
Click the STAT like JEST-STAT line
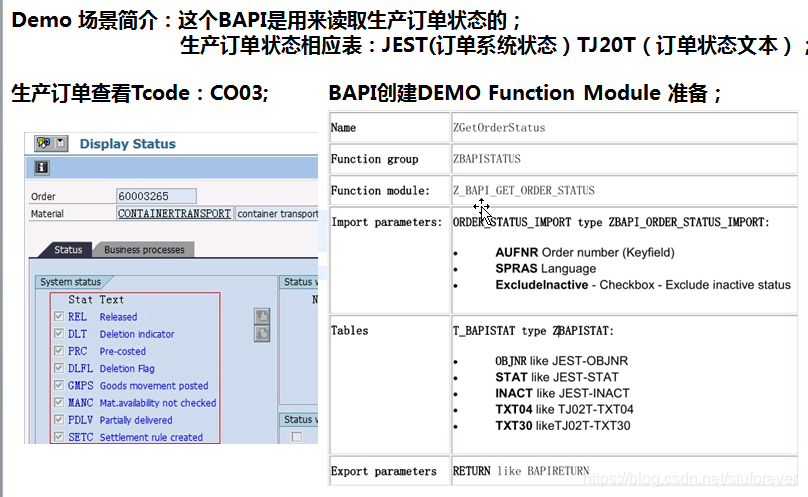click(x=557, y=377)
